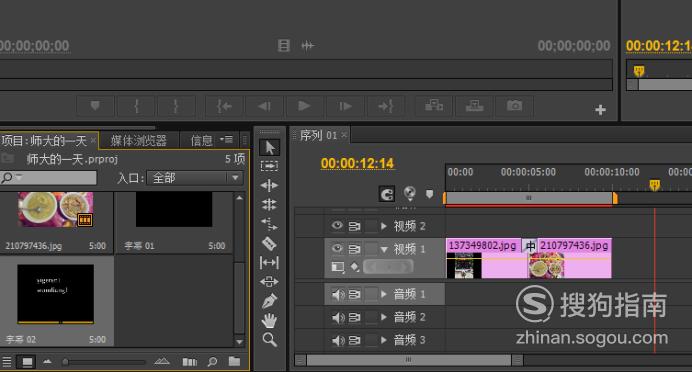Mute the 音频 2 track speaker

(x=338, y=317)
